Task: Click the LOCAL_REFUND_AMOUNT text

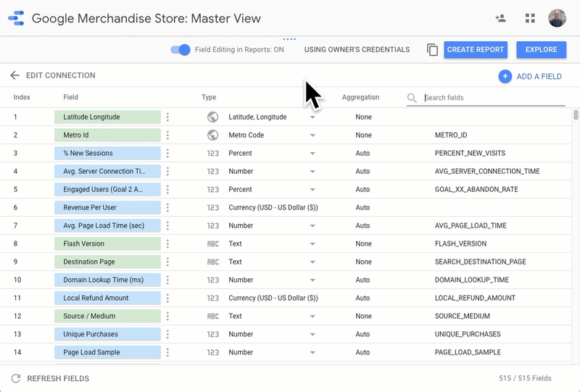Action: pyautogui.click(x=475, y=298)
